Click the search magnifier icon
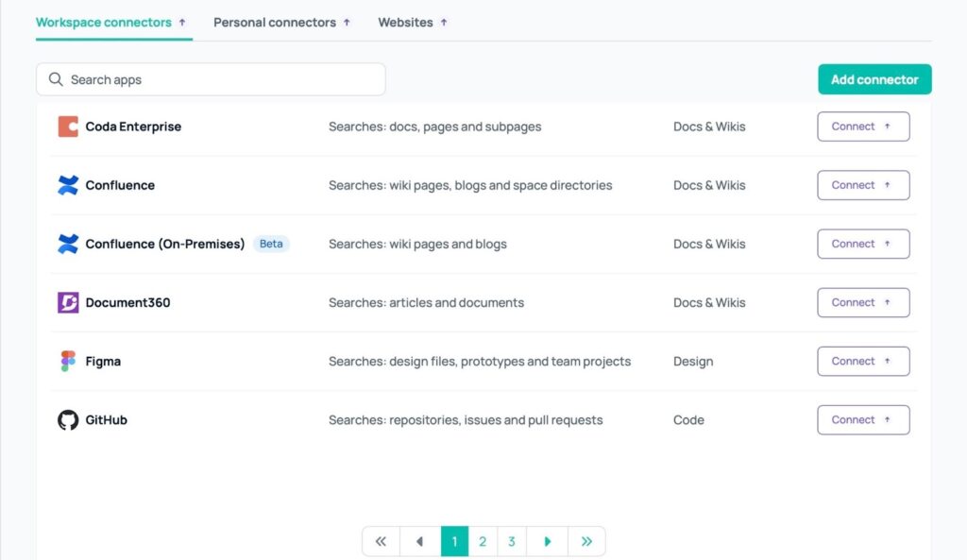 tap(56, 79)
